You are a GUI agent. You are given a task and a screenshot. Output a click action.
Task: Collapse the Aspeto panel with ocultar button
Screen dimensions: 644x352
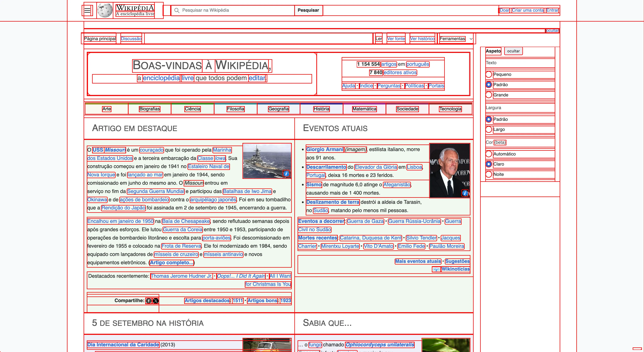coord(513,51)
